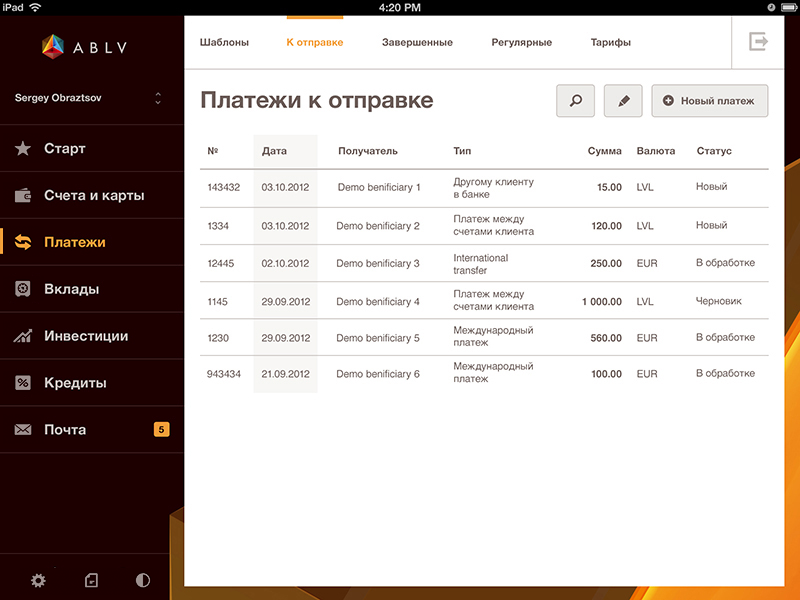The width and height of the screenshot is (800, 600).
Task: Sort by the № column header
Action: [x=213, y=151]
